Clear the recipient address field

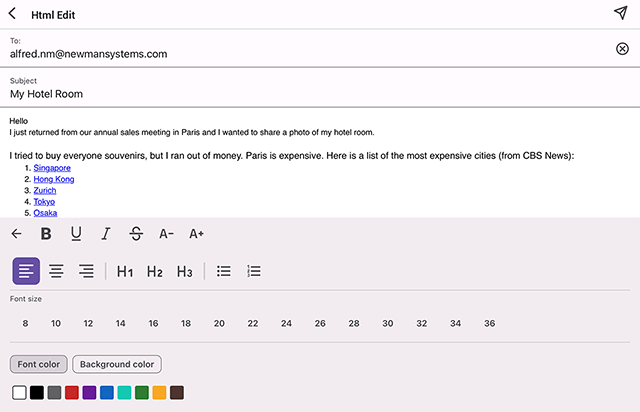(622, 48)
